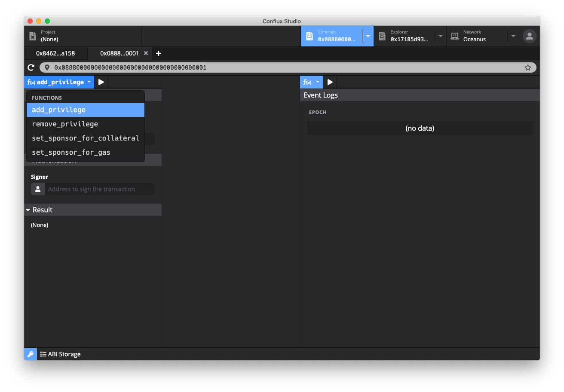Switch to the 0x8462...a158 tab
564x392 pixels.
(x=55, y=53)
